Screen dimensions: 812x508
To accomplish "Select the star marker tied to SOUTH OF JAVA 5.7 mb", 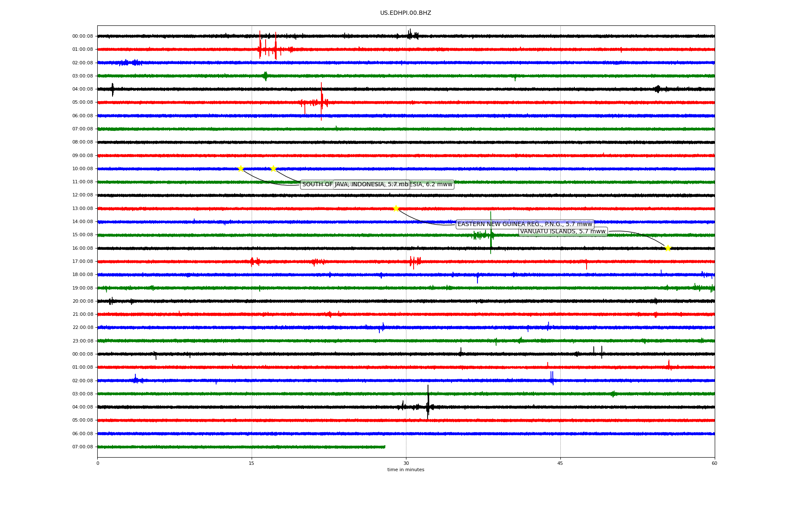I will tap(241, 168).
